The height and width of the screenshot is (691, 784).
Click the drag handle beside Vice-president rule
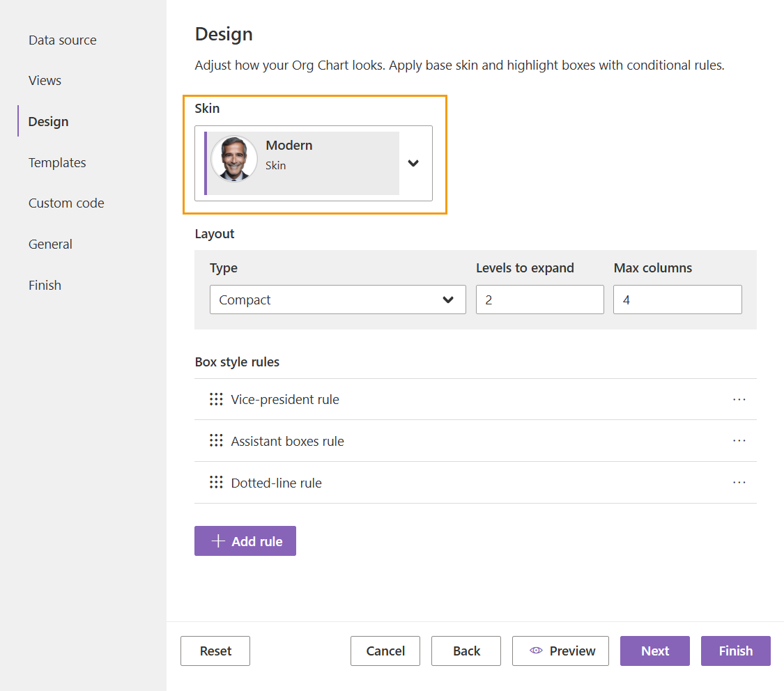click(216, 399)
